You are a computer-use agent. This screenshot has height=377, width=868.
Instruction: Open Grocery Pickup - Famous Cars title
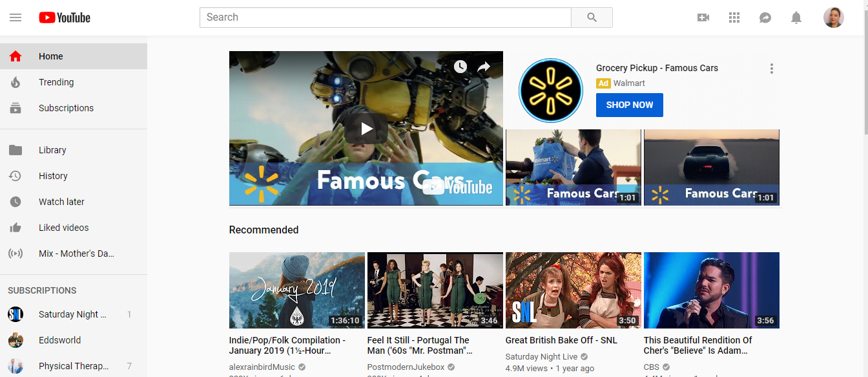coord(657,68)
